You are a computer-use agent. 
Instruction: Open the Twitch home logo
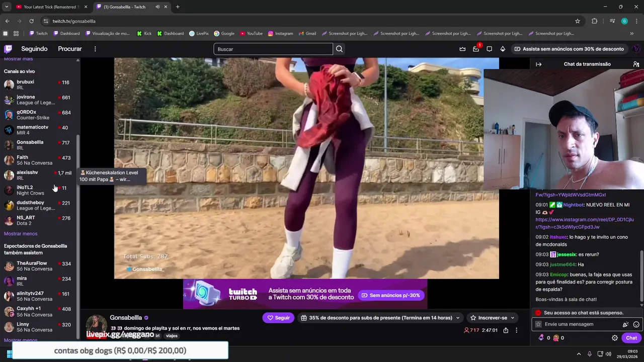click(8, 49)
